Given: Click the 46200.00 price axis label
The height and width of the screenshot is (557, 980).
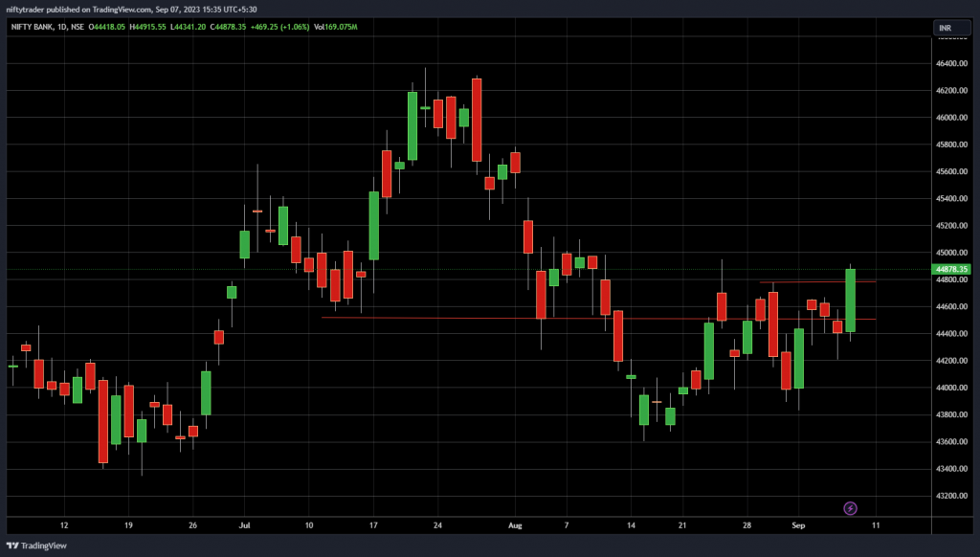Looking at the screenshot, I should 951,91.
